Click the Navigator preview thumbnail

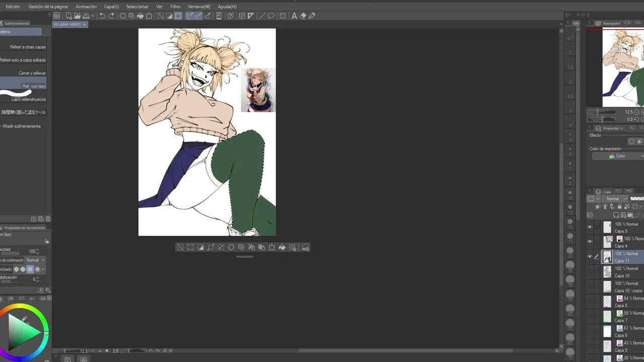(x=623, y=68)
